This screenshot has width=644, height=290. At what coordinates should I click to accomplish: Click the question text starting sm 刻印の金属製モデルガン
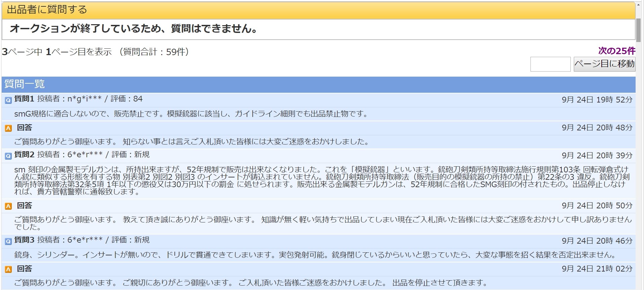point(322,181)
